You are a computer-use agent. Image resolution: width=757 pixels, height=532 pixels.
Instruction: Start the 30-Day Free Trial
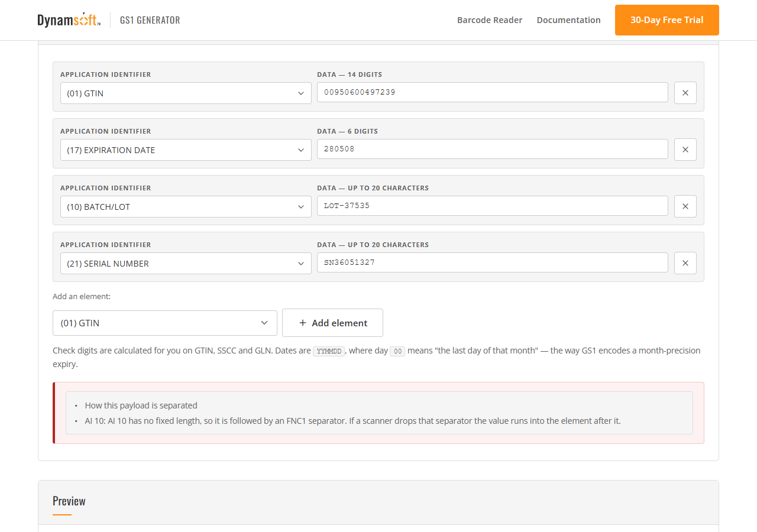coord(667,20)
